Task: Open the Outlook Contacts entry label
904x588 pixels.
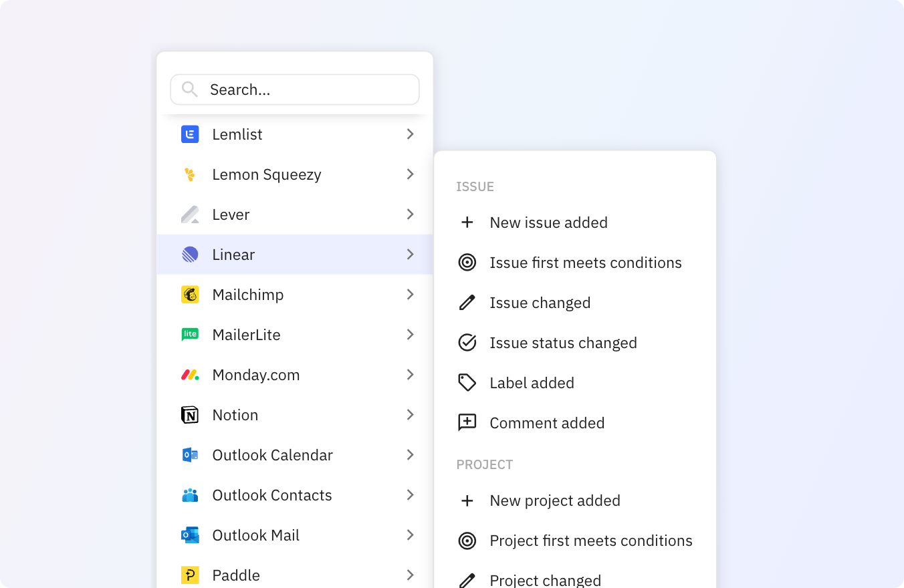Action: point(272,495)
